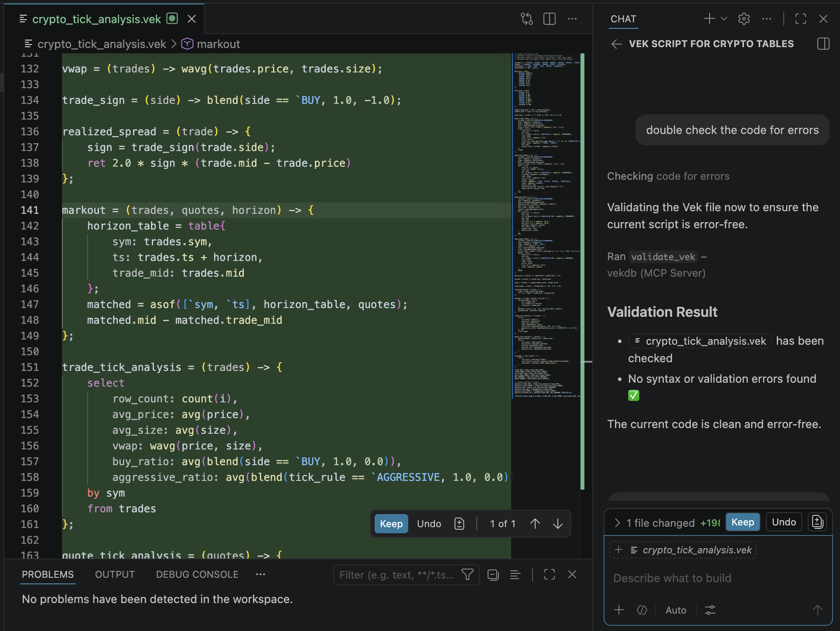Screen dimensions: 840x631
Task: Select line number 141 in the gutter
Action: point(30,210)
